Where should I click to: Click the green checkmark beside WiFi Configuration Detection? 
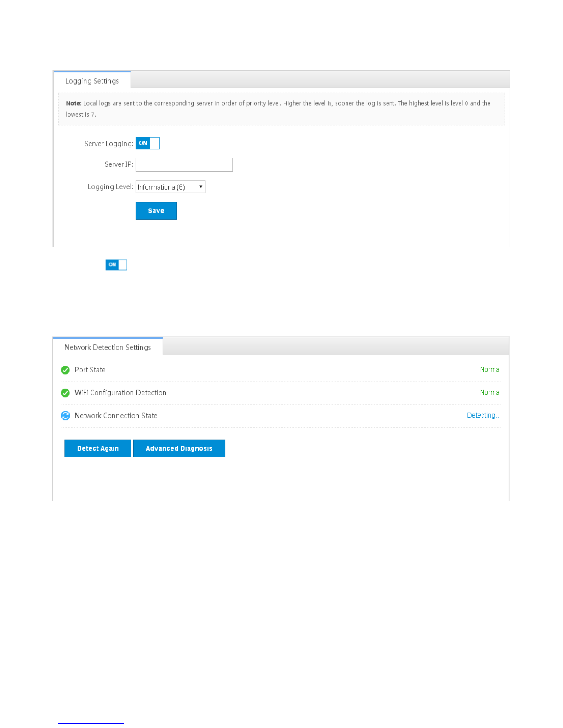coord(65,393)
